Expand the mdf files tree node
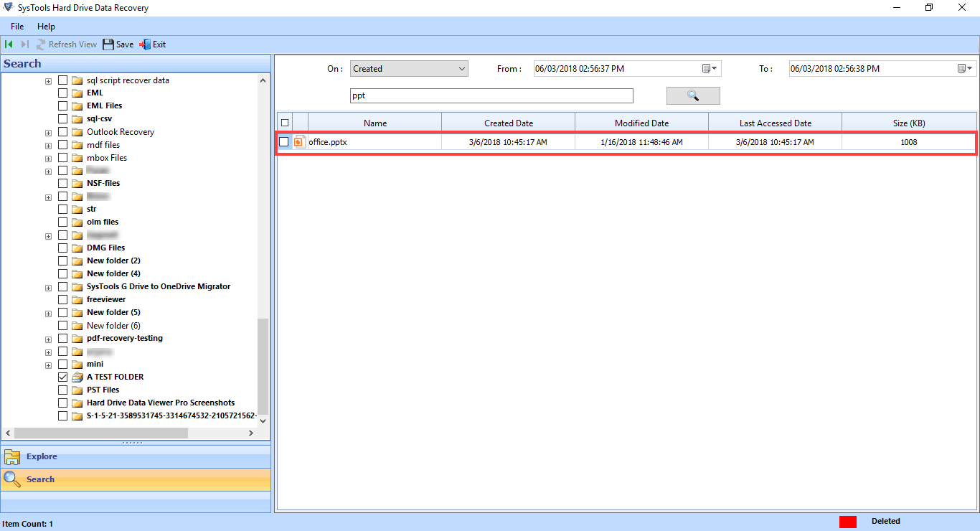The width and height of the screenshot is (980, 531). pyautogui.click(x=48, y=146)
